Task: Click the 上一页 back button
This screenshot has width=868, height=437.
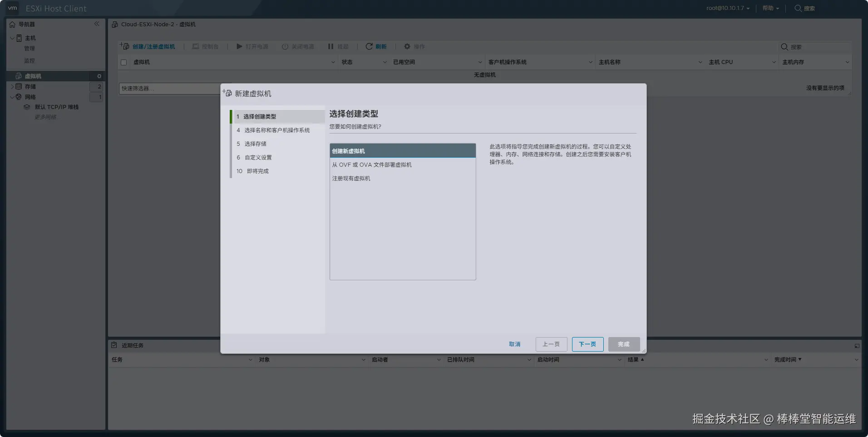Action: coord(551,344)
